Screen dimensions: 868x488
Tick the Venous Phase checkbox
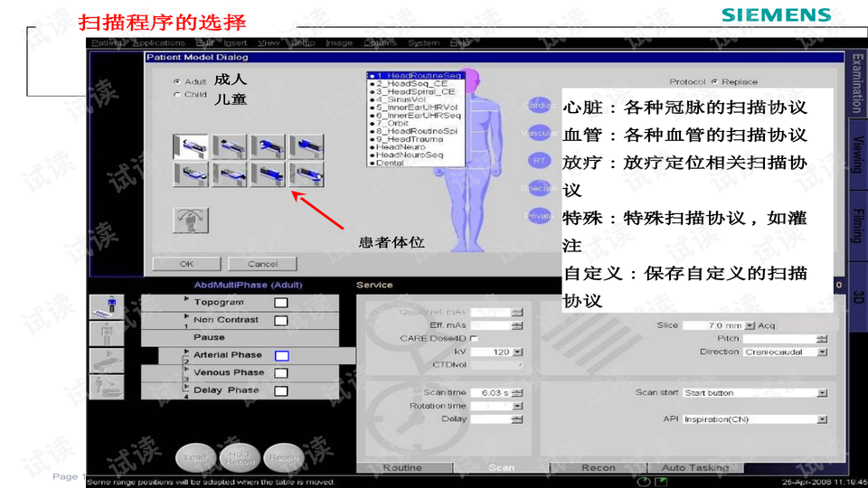[x=281, y=373]
